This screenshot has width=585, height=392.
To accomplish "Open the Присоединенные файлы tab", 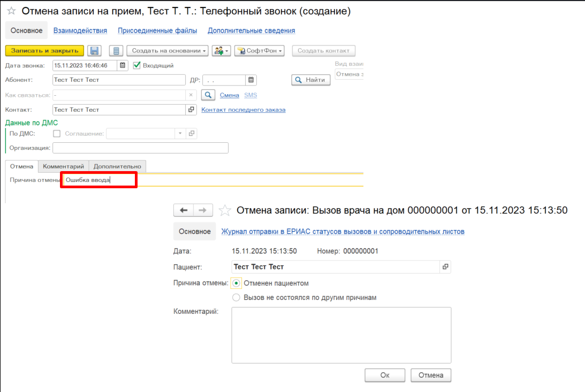I will [x=157, y=30].
